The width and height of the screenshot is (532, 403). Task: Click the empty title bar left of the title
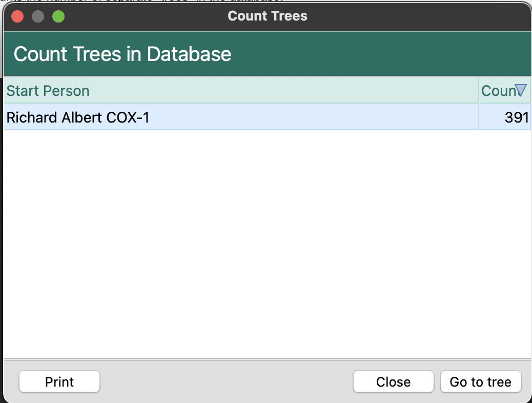point(144,16)
